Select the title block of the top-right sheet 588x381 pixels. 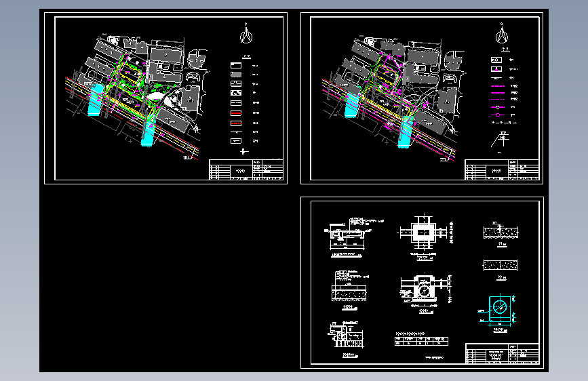point(502,169)
